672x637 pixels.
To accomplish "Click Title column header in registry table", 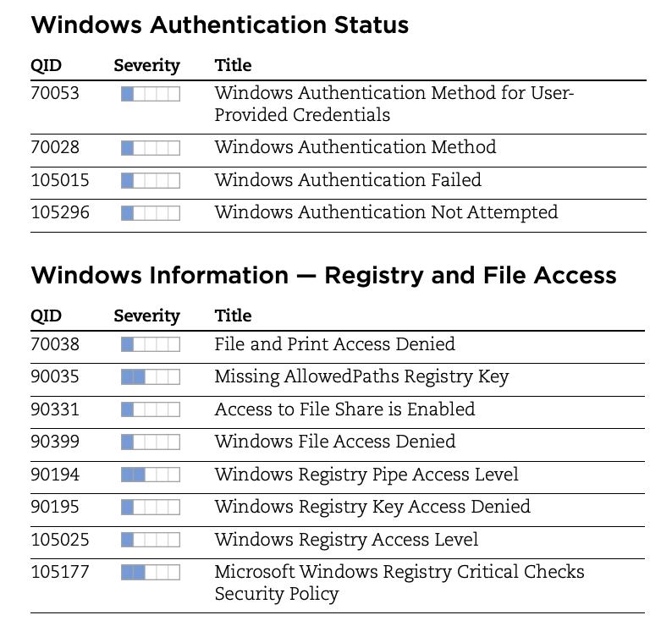I will [x=233, y=316].
